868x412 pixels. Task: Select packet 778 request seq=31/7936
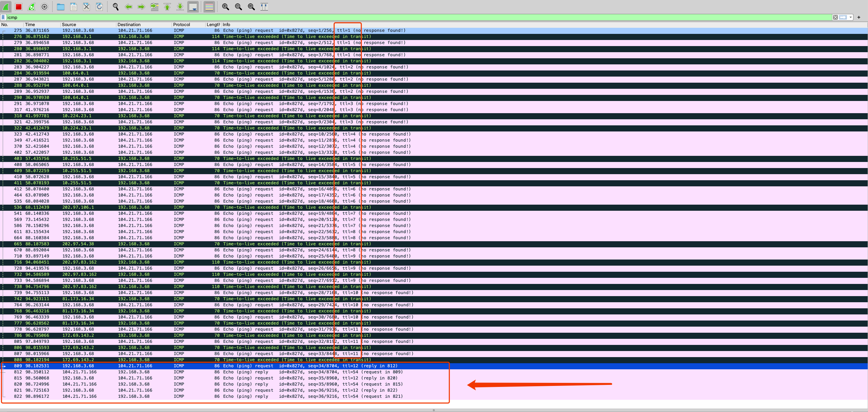pos(434,329)
